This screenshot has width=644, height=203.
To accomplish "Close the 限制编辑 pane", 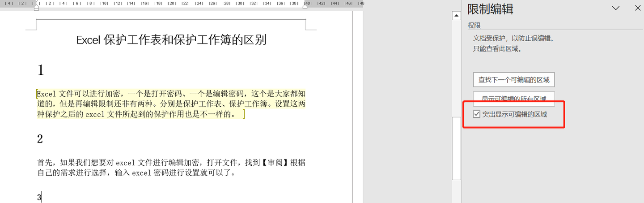I will tap(638, 8).
